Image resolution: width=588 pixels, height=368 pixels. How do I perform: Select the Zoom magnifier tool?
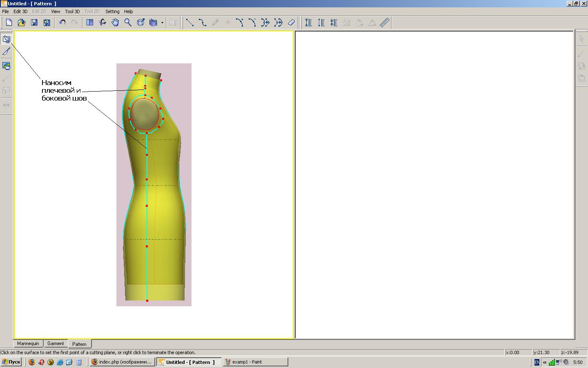tap(128, 22)
